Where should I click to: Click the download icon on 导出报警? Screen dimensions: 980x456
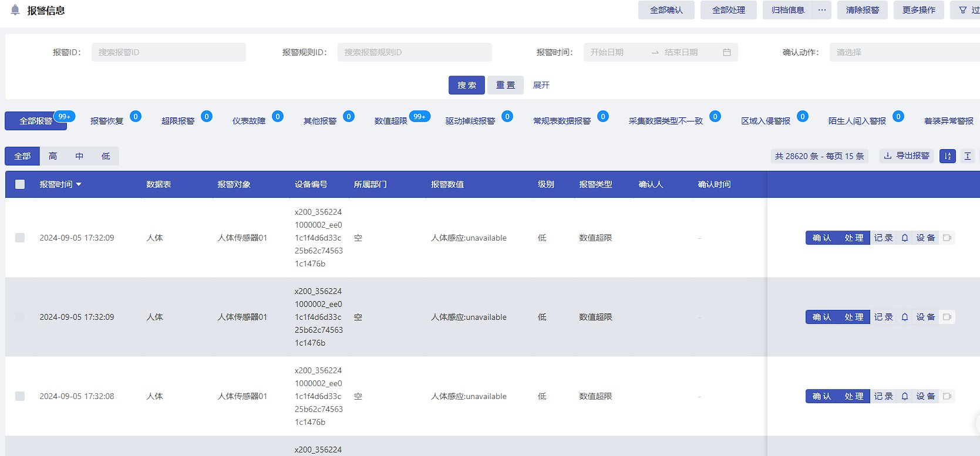coord(888,156)
